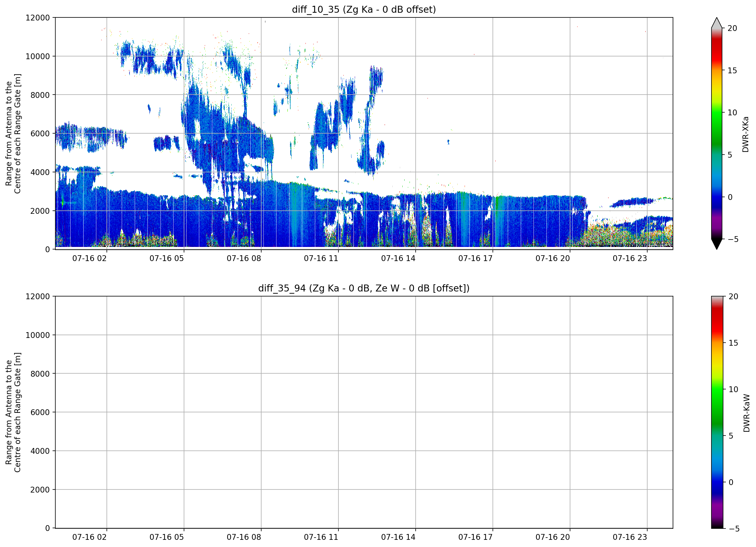Viewport: 756px width, 547px height.
Task: Click the 10 tick on DWR-KaW colorbar
Action: (x=733, y=389)
